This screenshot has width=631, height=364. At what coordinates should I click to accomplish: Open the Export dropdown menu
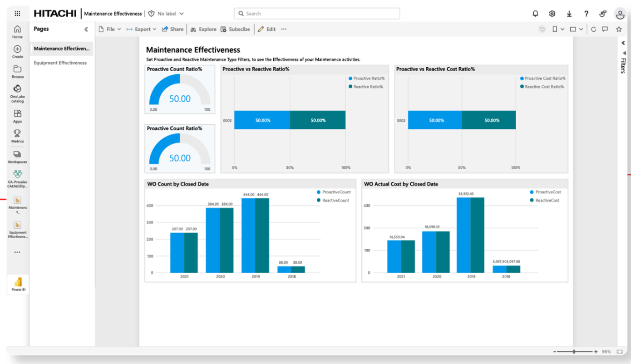pyautogui.click(x=141, y=29)
